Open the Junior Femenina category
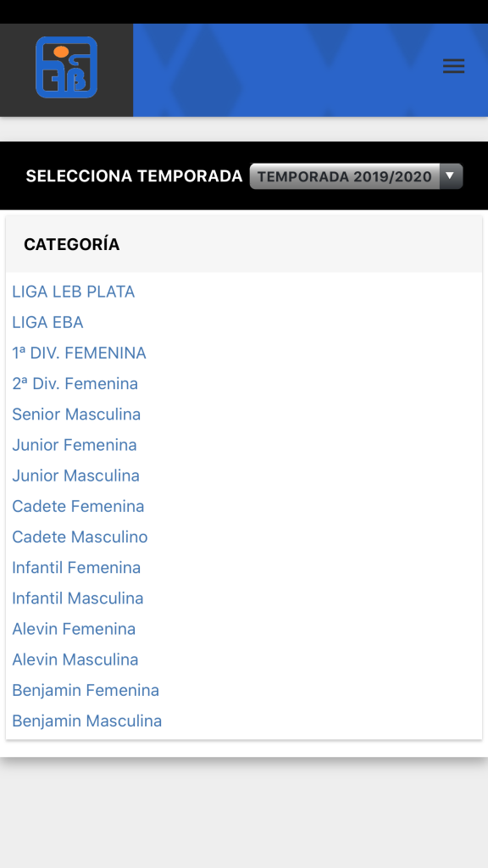Image resolution: width=488 pixels, height=868 pixels. pyautogui.click(x=75, y=444)
